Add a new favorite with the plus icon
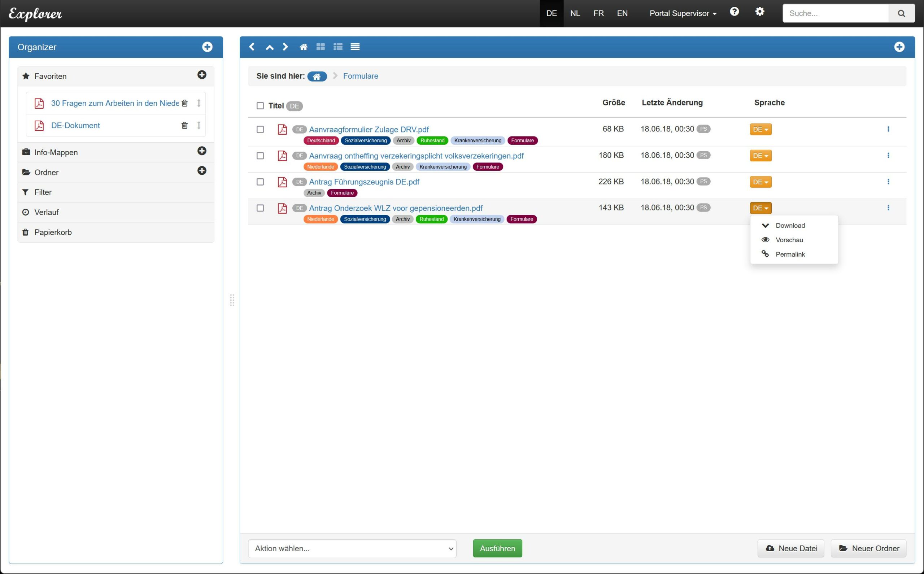This screenshot has height=574, width=924. [x=202, y=75]
